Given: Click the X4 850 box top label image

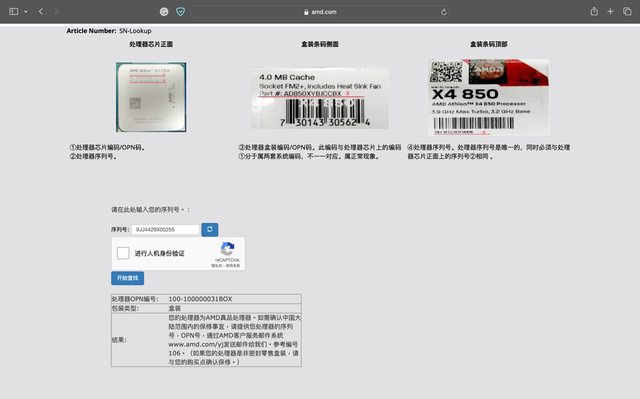Looking at the screenshot, I should pos(489,97).
